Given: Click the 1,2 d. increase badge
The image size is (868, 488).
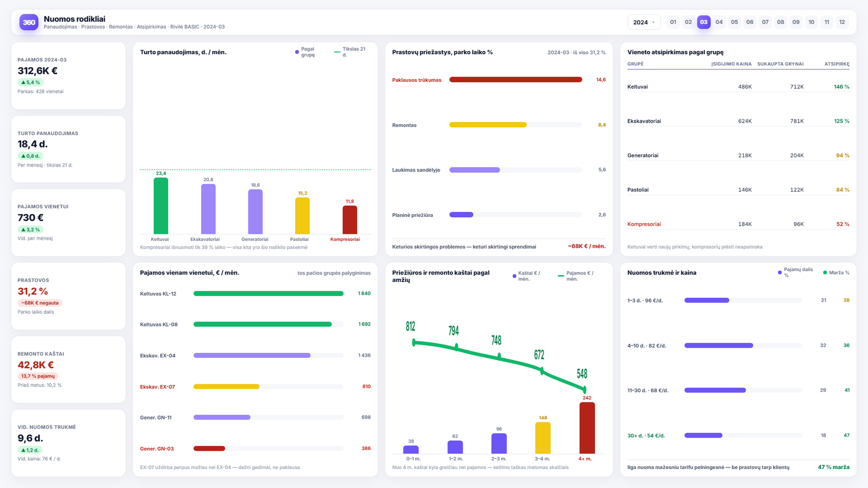Looking at the screenshot, I should (30, 450).
